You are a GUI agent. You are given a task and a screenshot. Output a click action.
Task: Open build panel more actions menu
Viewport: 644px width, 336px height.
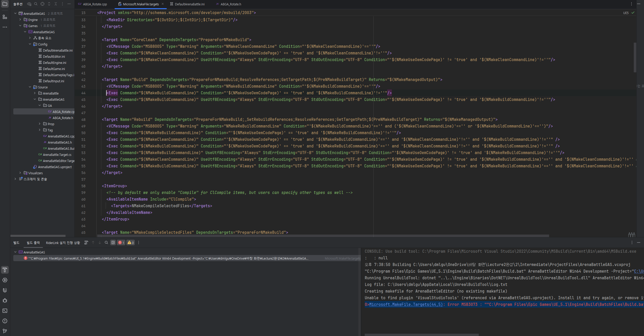click(139, 243)
